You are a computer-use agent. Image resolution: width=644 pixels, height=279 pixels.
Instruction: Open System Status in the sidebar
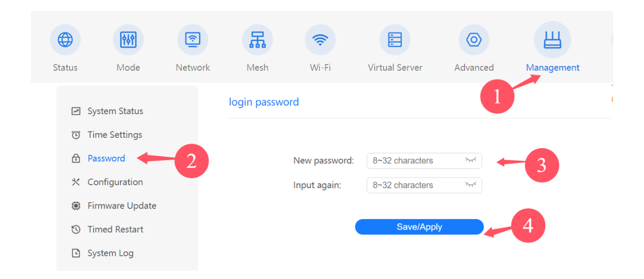(x=107, y=111)
